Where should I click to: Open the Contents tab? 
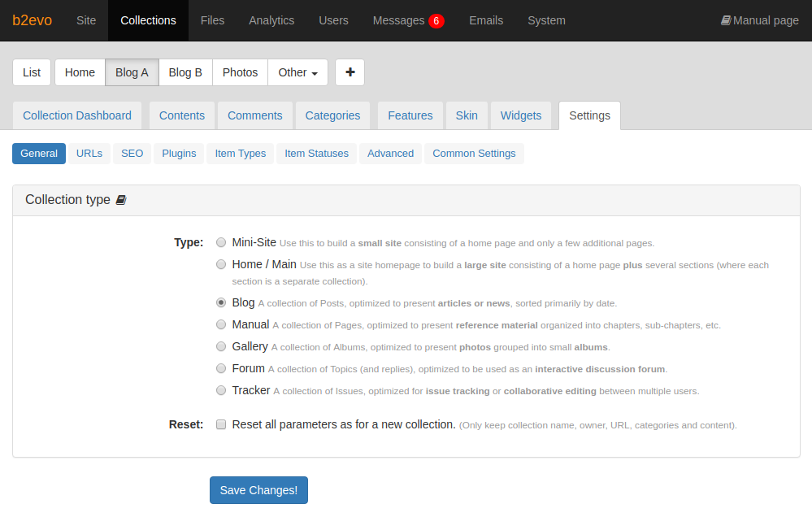[182, 115]
